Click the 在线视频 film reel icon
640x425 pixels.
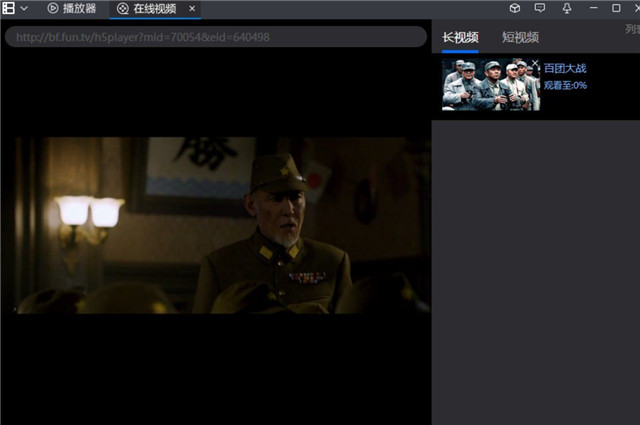pos(122,9)
